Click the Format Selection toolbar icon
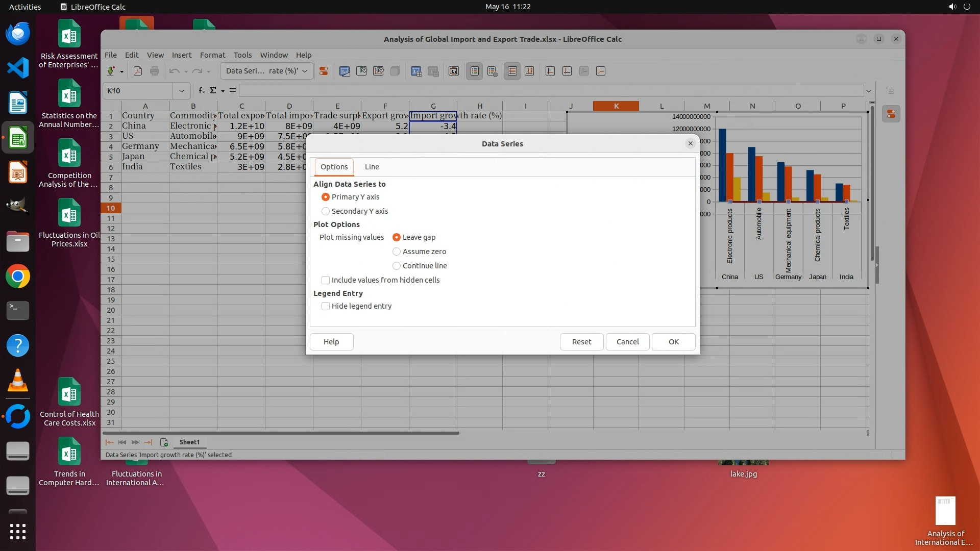Screen dimensions: 980x551 (x=323, y=71)
